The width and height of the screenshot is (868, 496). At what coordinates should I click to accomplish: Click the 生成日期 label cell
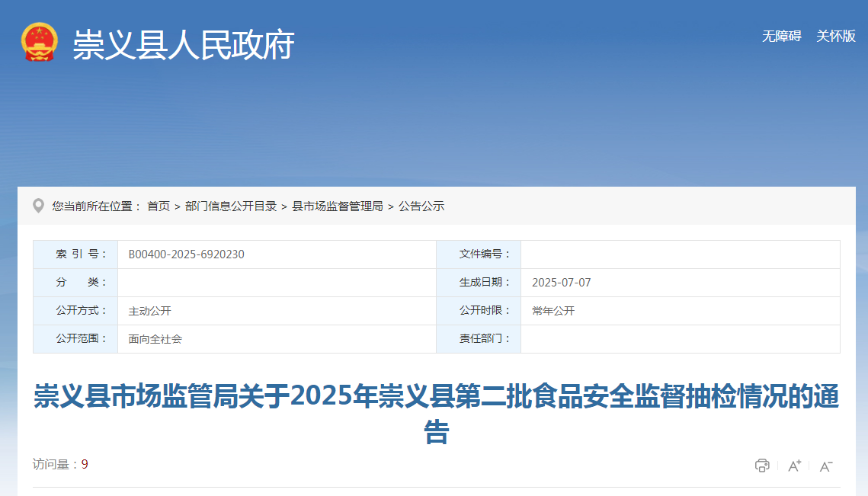pyautogui.click(x=479, y=283)
